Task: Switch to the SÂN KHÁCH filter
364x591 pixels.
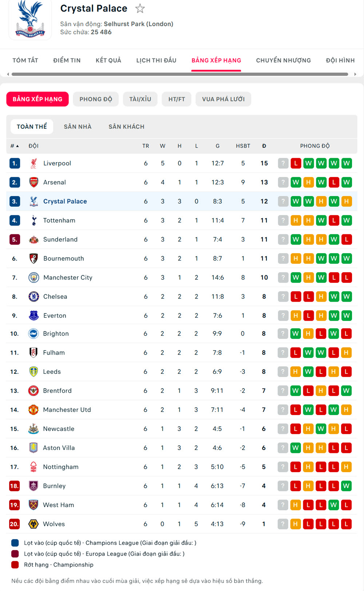Action: tap(126, 126)
